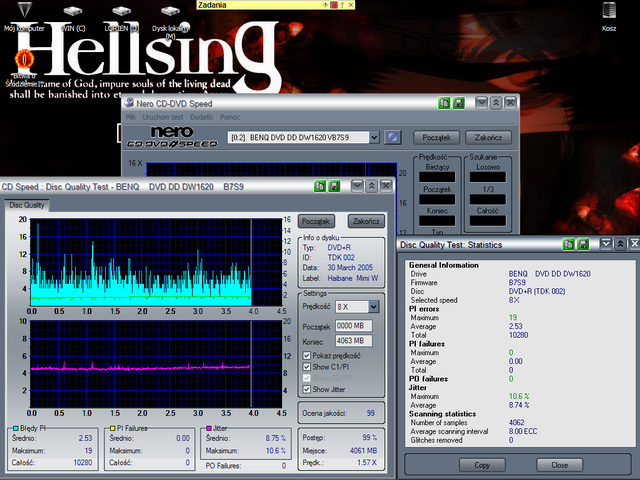The height and width of the screenshot is (480, 640).
Task: Select the Disc Quality tab
Action: [27, 205]
